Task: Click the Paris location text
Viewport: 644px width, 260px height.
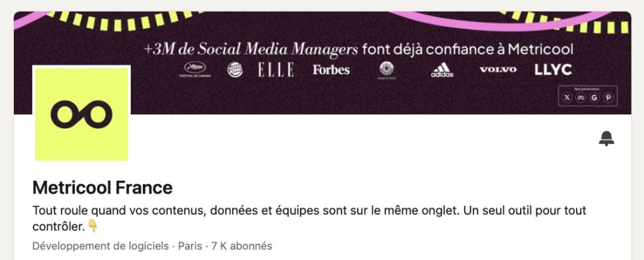Action: pos(190,246)
